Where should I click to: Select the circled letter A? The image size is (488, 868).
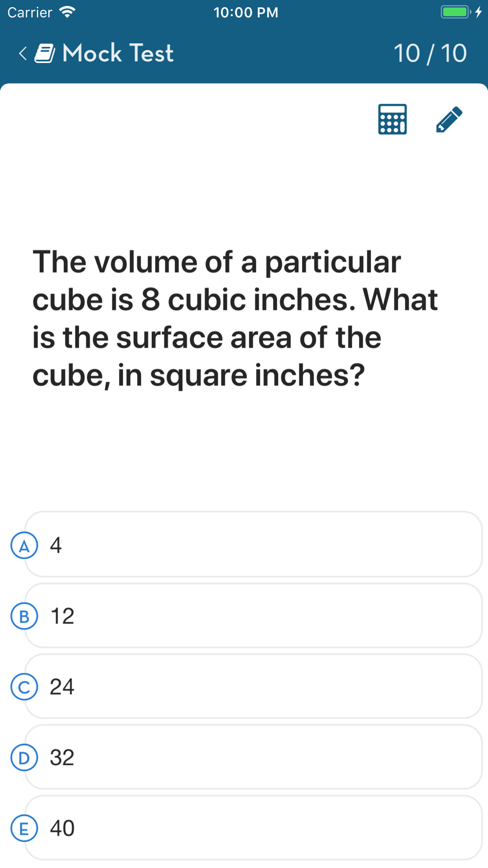(x=24, y=545)
